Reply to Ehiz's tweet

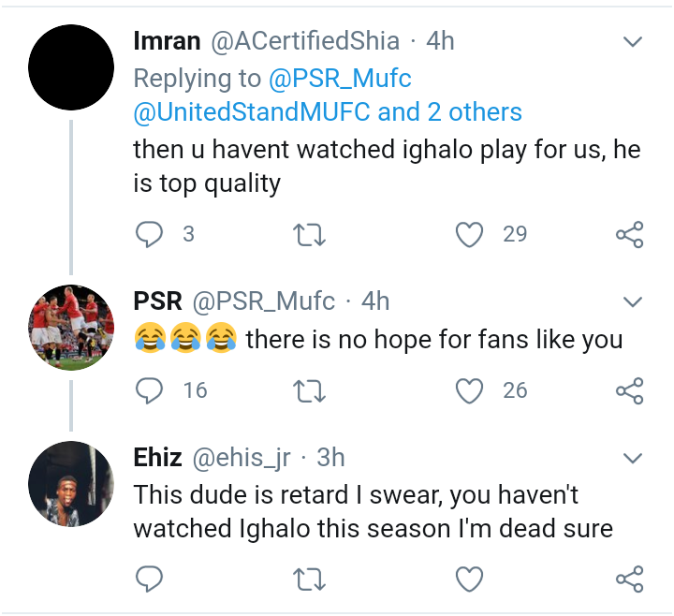150,579
